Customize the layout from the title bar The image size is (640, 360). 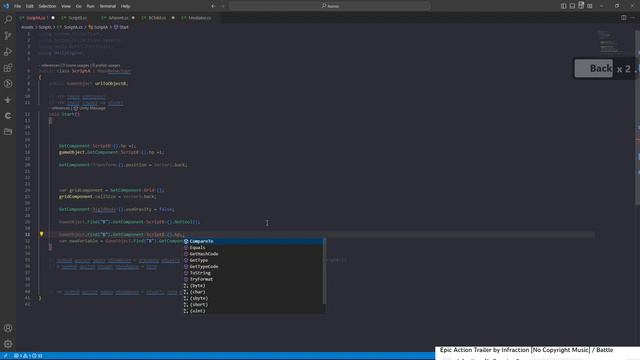[x=590, y=6]
